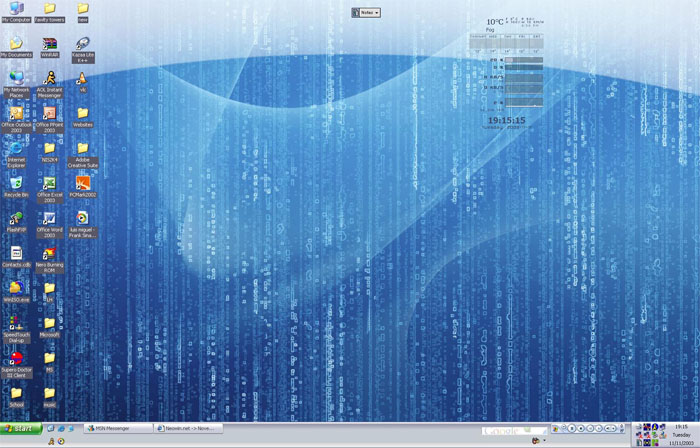Select the MS folder
The image size is (700, 448).
click(x=50, y=361)
